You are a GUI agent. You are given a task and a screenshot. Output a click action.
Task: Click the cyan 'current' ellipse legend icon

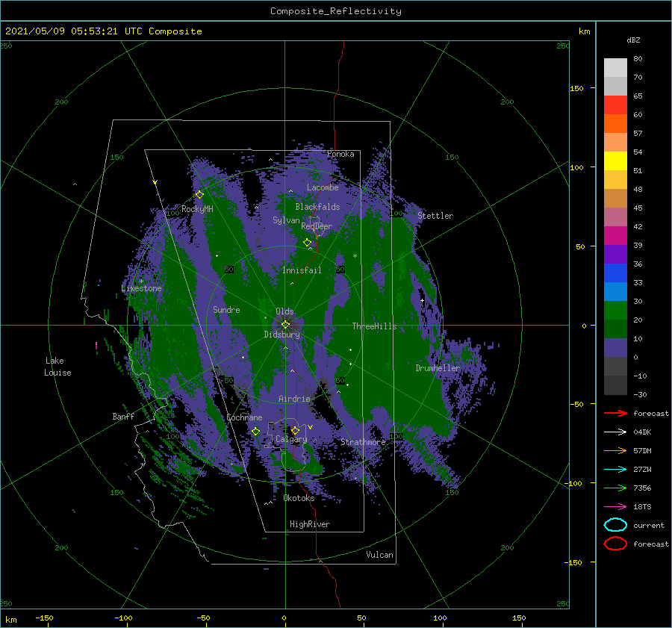click(615, 525)
